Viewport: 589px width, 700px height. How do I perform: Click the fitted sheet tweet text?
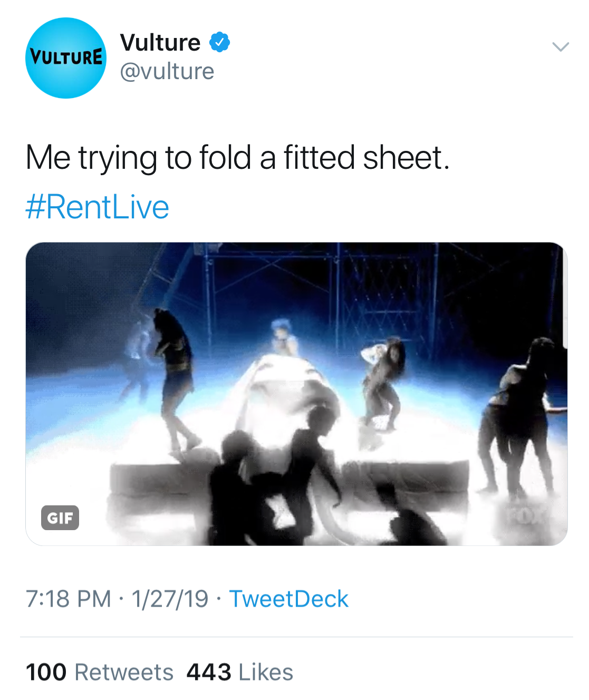pyautogui.click(x=237, y=158)
